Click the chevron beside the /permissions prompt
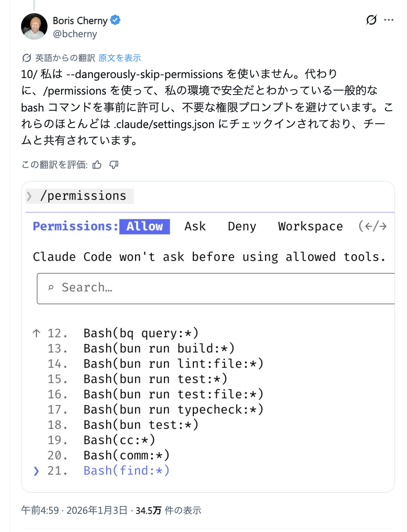The width and height of the screenshot is (407, 532). pos(29,196)
